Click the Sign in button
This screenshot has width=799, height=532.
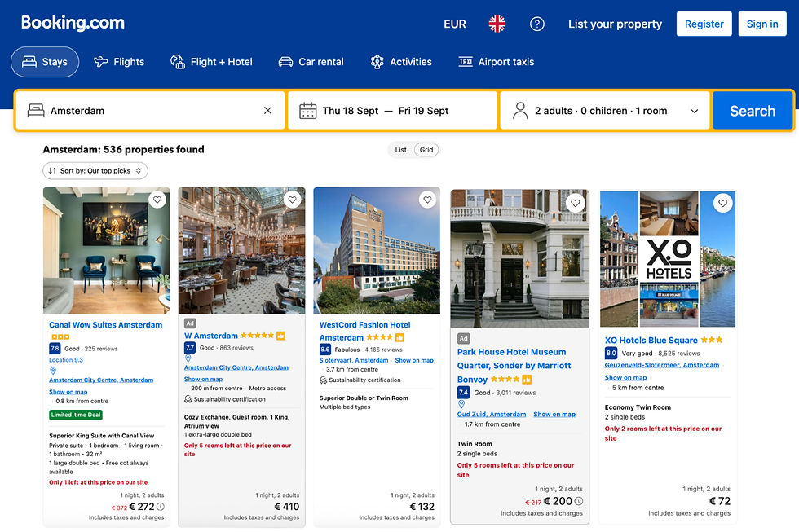[762, 24]
